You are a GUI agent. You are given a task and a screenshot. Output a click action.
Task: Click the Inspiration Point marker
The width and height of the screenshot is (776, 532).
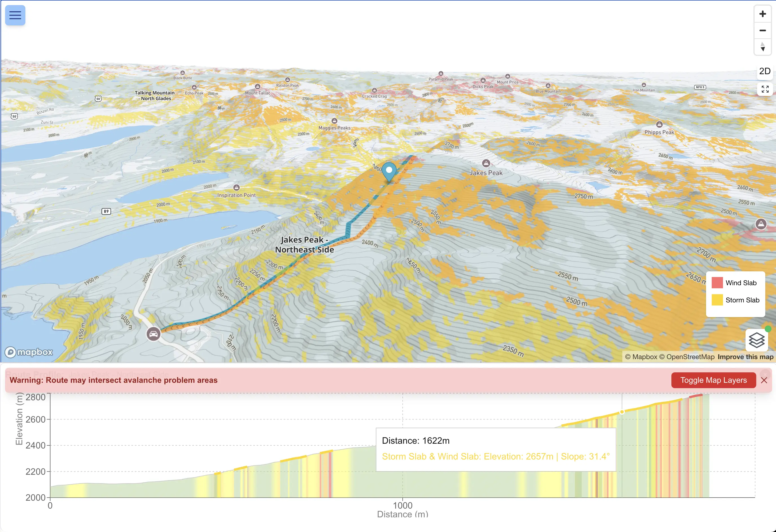click(x=236, y=188)
